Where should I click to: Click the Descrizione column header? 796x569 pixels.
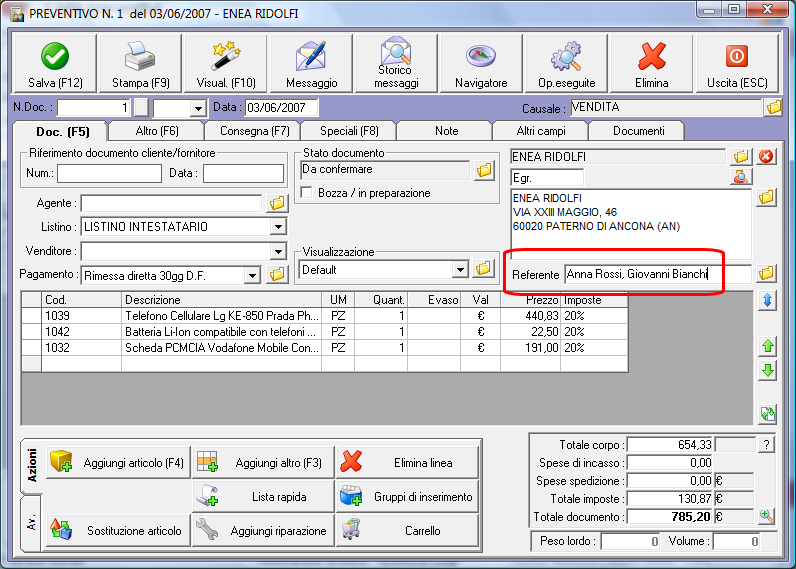(x=221, y=300)
